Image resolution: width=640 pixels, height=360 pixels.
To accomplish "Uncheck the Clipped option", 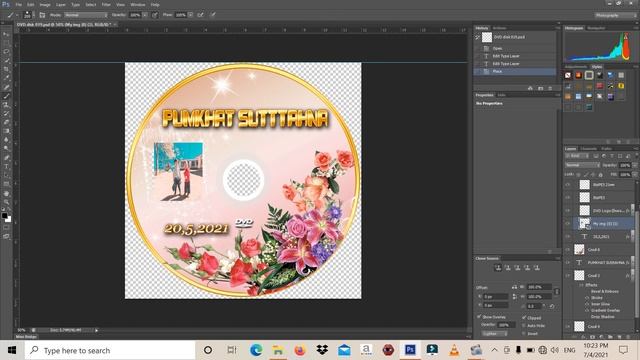I will point(524,317).
